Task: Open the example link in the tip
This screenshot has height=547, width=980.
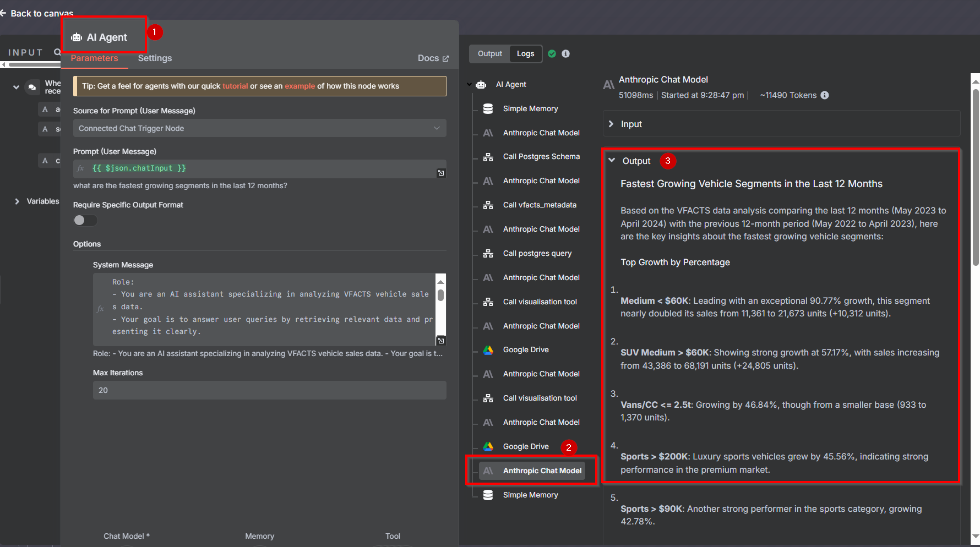Action: tap(300, 86)
